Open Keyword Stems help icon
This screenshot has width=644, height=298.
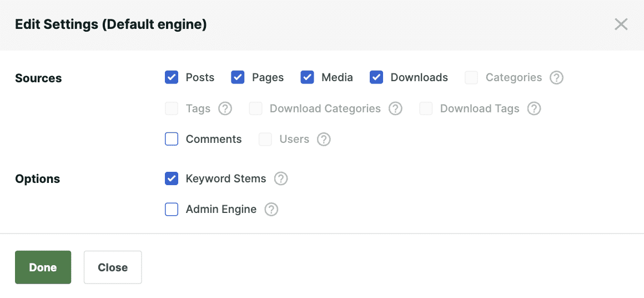(281, 179)
